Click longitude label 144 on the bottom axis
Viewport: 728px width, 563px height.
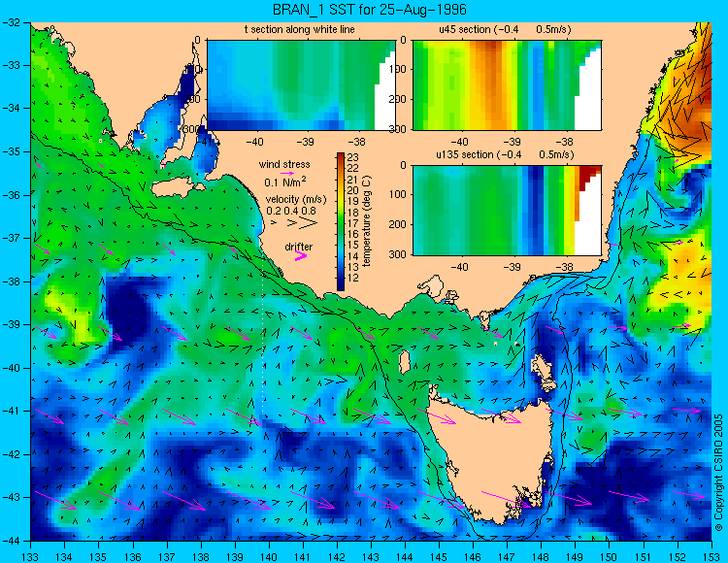coord(405,557)
